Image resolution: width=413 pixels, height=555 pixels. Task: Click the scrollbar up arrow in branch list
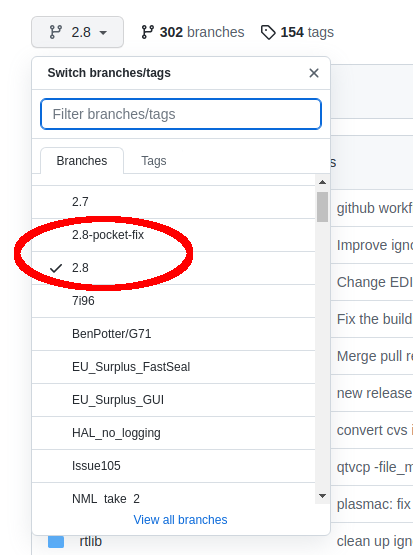click(322, 182)
